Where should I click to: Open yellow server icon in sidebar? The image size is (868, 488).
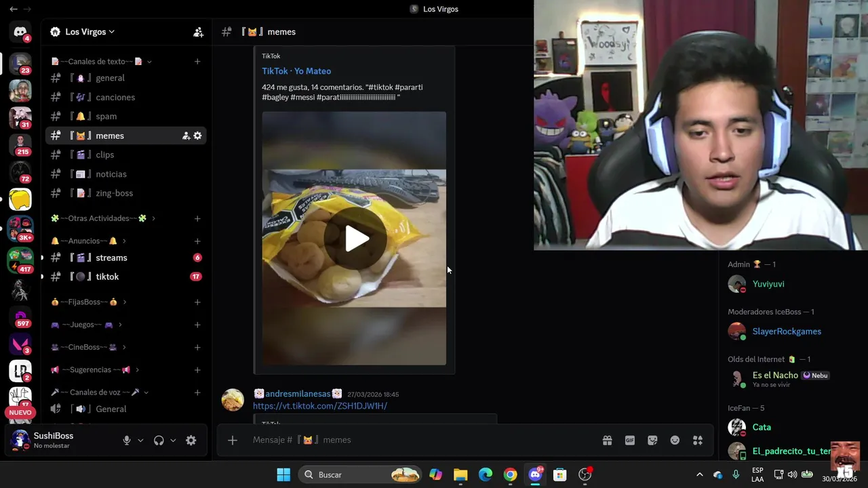tap(20, 199)
